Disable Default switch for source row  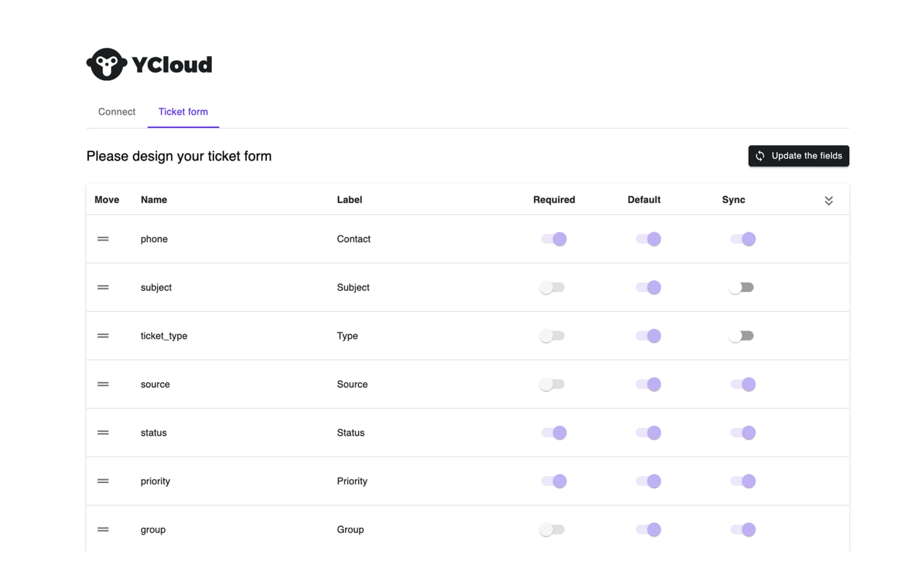[x=648, y=384]
